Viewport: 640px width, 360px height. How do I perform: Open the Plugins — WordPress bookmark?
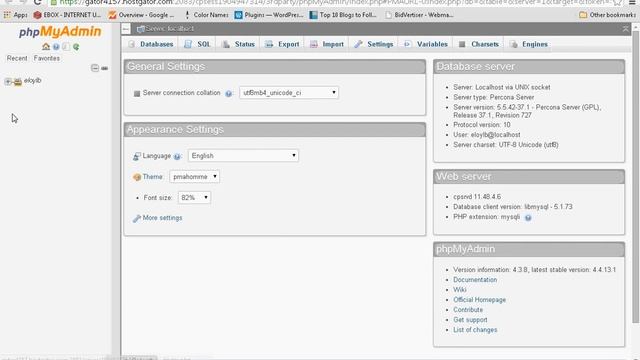[269, 15]
